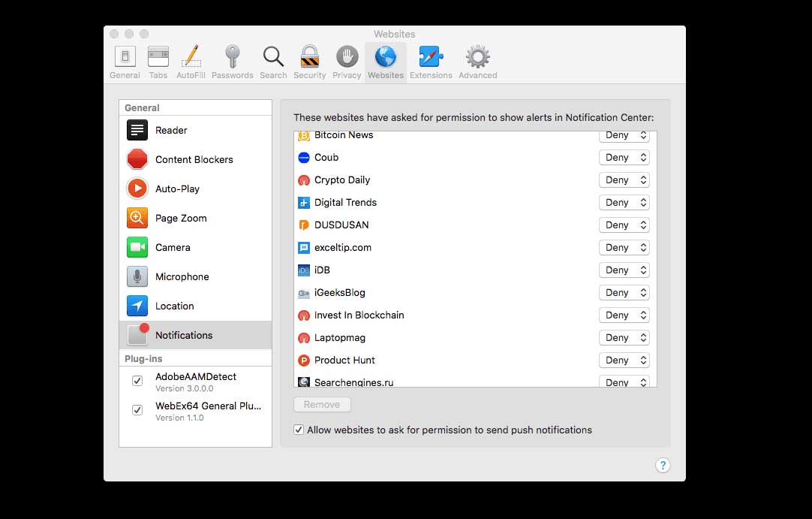Select the Page Zoom magnifier icon

click(137, 218)
